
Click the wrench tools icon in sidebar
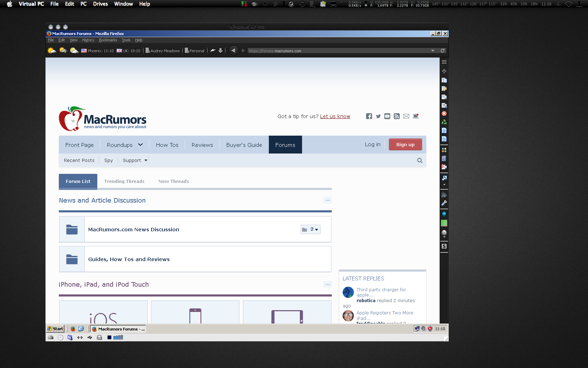pyautogui.click(x=444, y=203)
